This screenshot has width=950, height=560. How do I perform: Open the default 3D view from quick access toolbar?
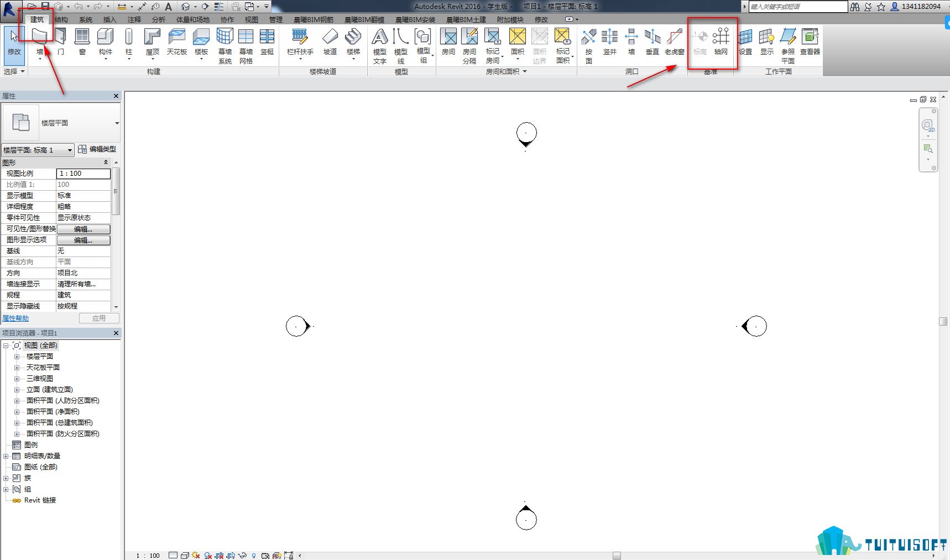pos(186,6)
